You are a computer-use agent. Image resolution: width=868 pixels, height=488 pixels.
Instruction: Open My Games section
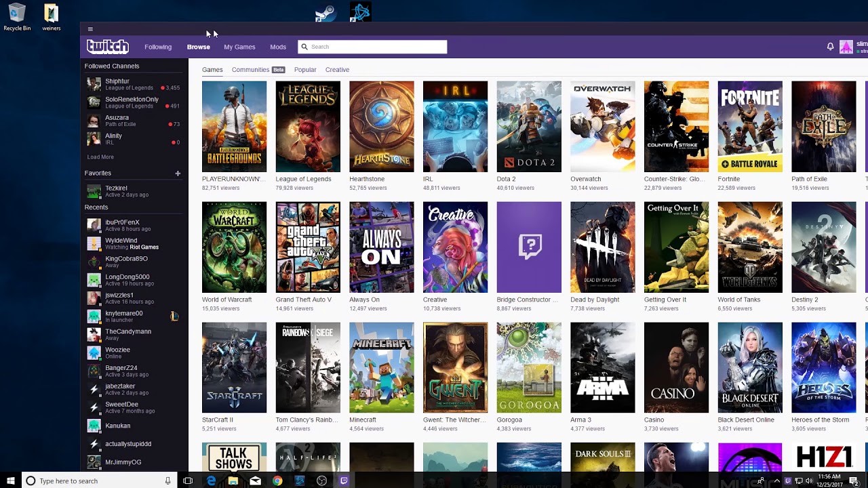239,47
